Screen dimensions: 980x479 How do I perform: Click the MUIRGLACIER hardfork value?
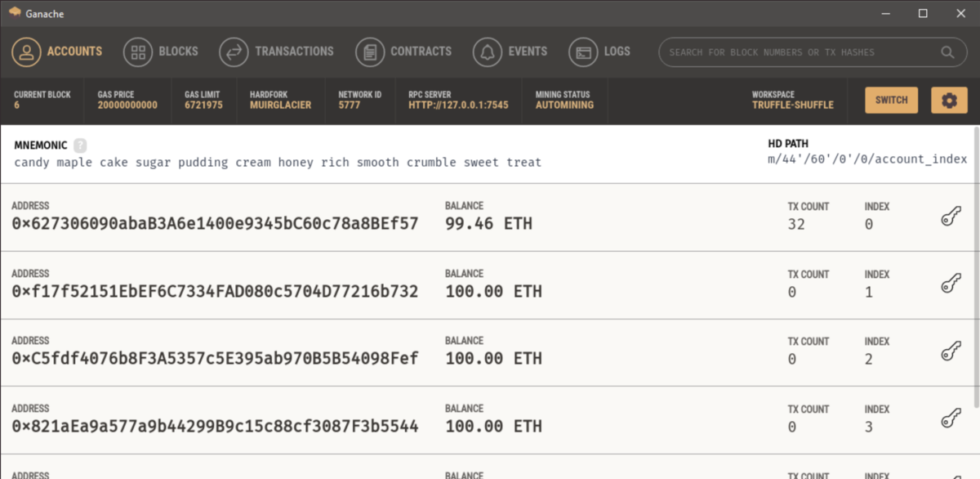(280, 105)
